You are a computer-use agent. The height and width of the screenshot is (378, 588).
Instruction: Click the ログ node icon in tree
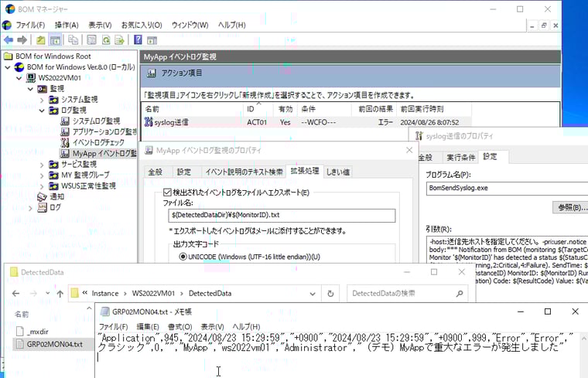(x=42, y=207)
